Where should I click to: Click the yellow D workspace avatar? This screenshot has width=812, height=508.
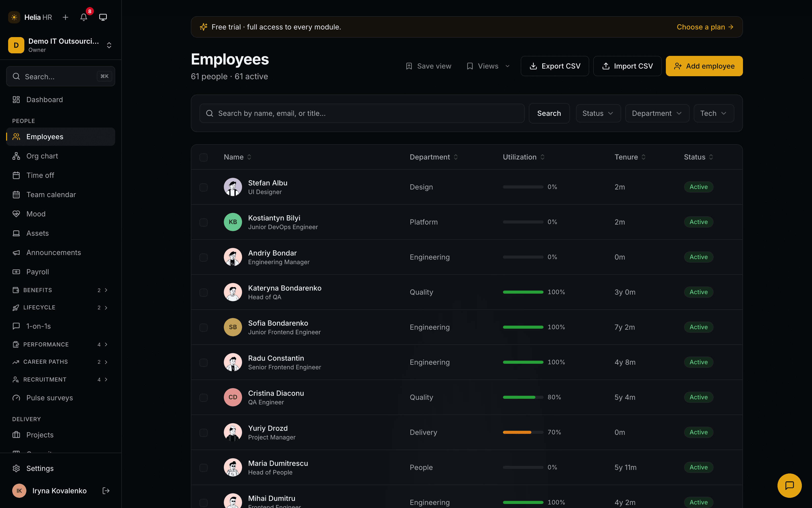point(16,45)
